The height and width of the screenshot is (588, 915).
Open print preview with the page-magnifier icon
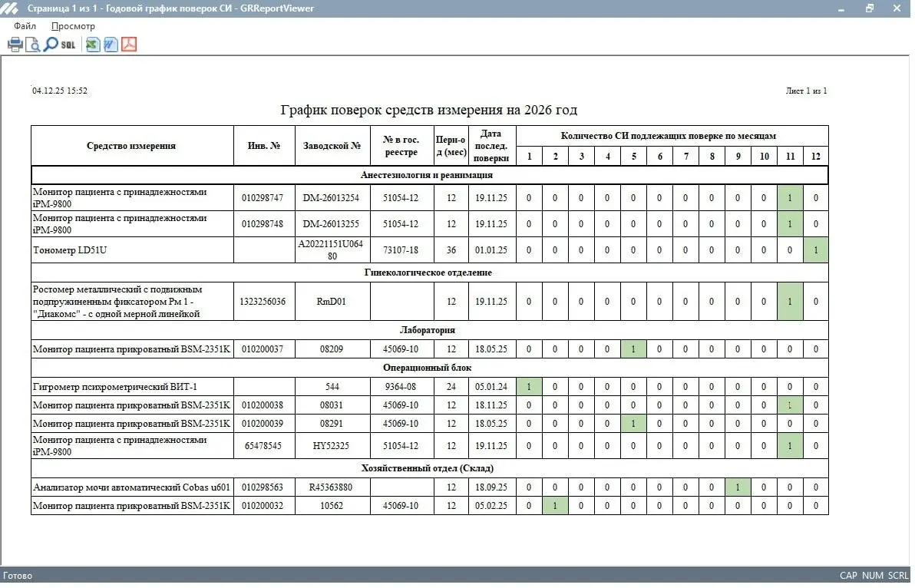pyautogui.click(x=33, y=45)
